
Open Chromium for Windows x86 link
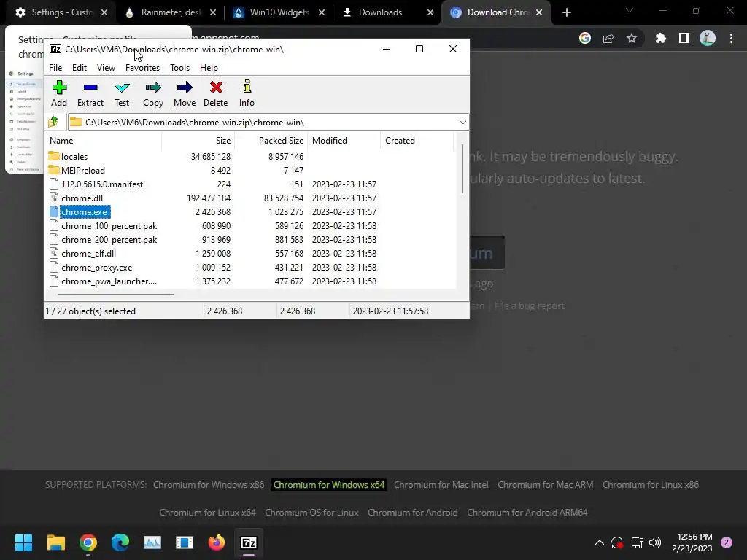(x=209, y=485)
